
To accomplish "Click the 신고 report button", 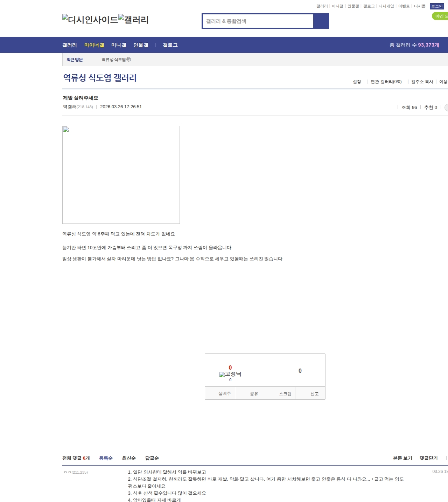I will 311,393.
